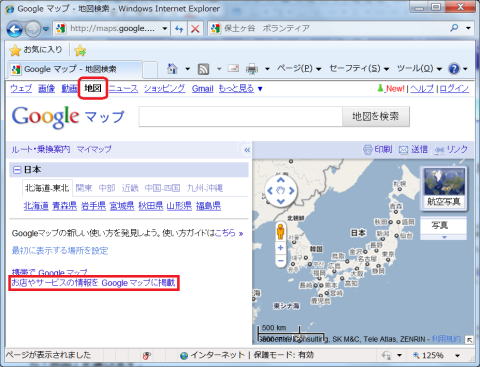
Task: Click the ウェブ link
Action: 21,89
